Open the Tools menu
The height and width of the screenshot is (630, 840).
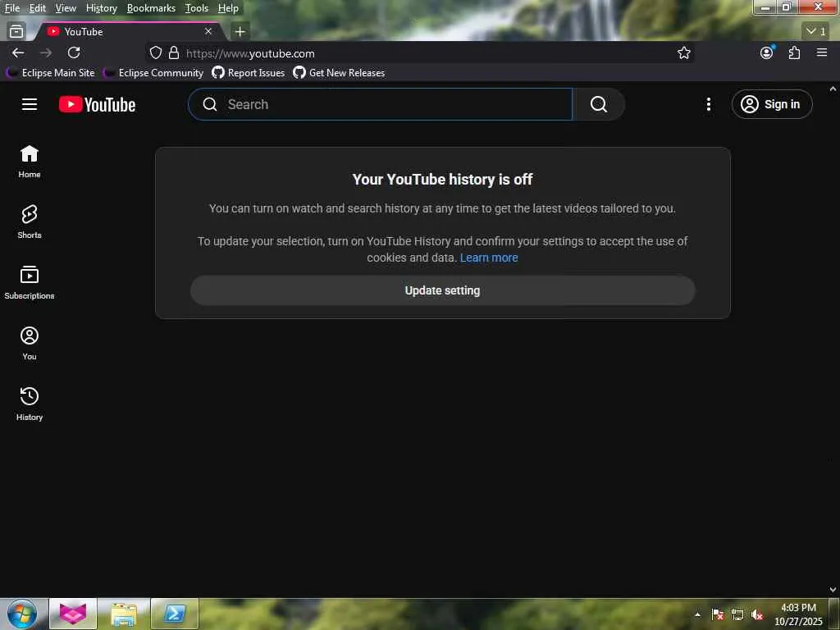pos(197,8)
